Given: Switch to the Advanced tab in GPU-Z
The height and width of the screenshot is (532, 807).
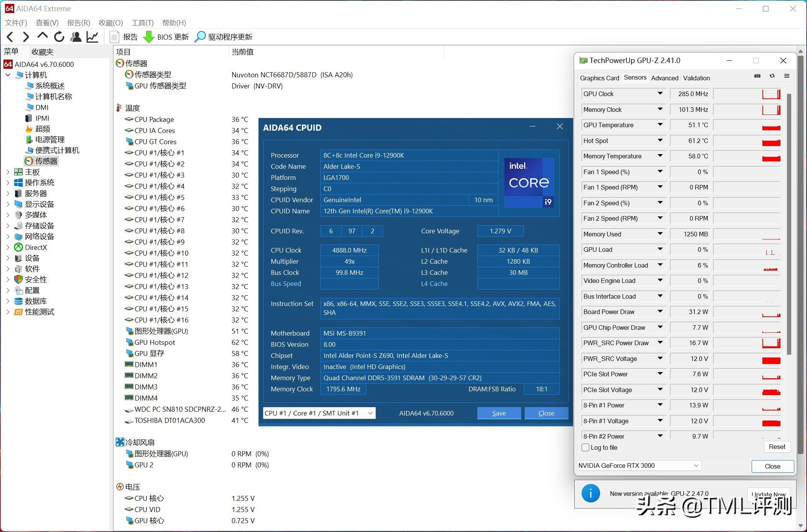Looking at the screenshot, I should (664, 78).
